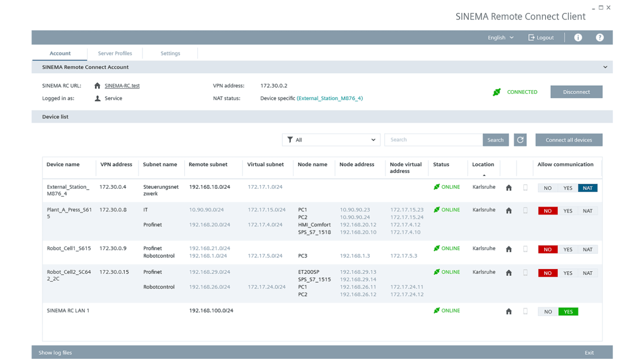Click the green CONNECTED plug icon
This screenshot has width=644, height=362.
pyautogui.click(x=497, y=92)
